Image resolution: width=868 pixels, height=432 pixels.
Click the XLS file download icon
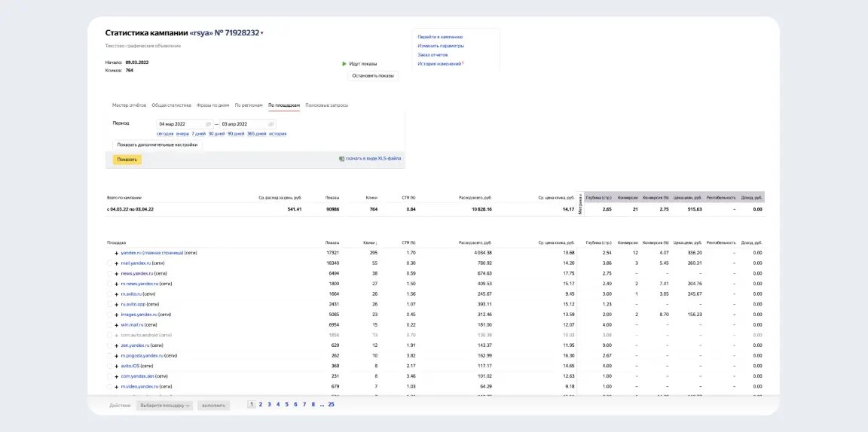pyautogui.click(x=342, y=159)
